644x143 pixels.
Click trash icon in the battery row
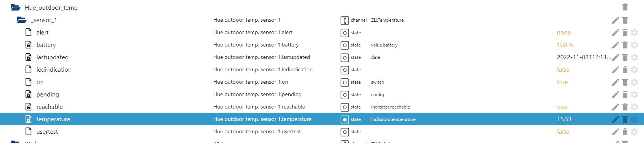coord(625,45)
